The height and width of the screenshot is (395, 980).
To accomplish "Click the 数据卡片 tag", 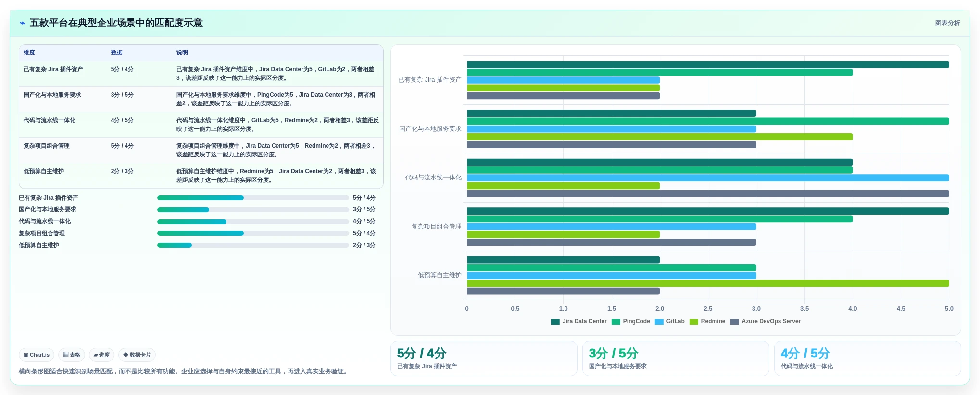I will 137,355.
